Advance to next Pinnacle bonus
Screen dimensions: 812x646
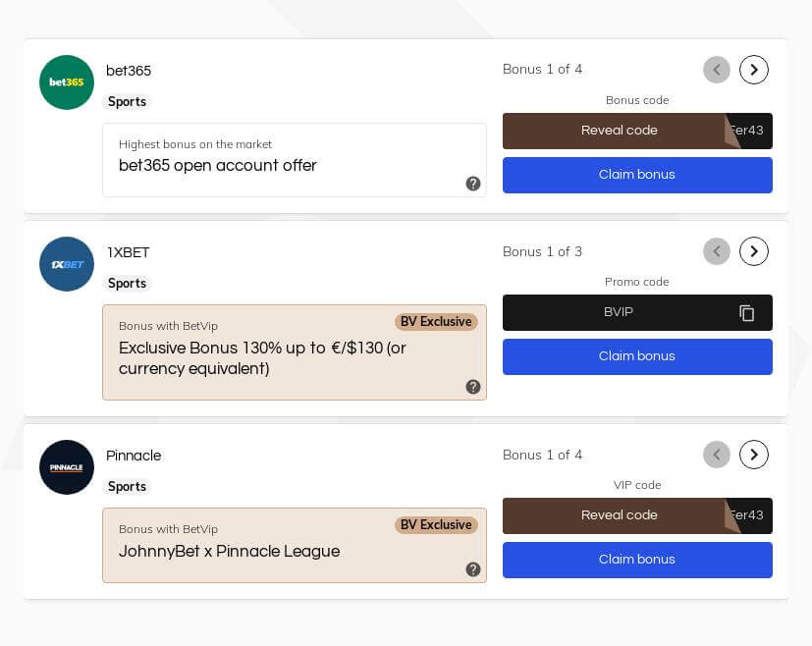[753, 455]
